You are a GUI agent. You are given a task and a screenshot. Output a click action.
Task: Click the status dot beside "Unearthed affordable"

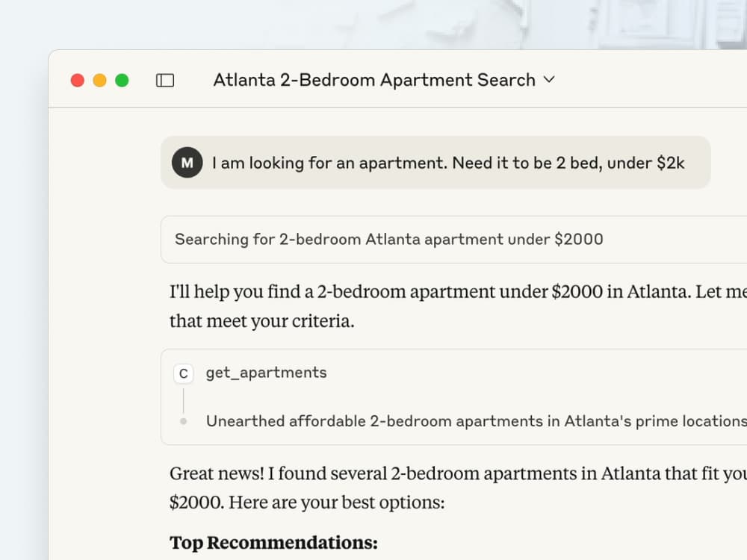coord(184,421)
